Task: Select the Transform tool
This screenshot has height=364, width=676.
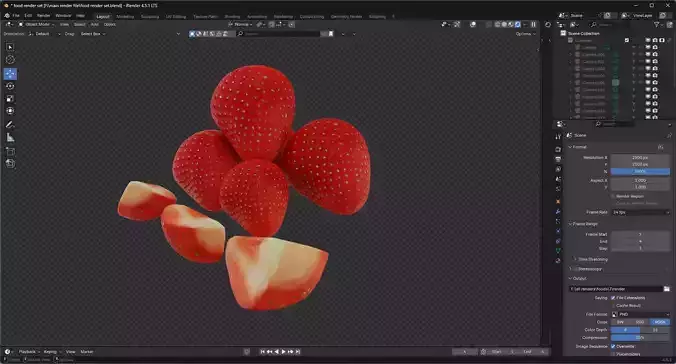Action: (x=10, y=111)
